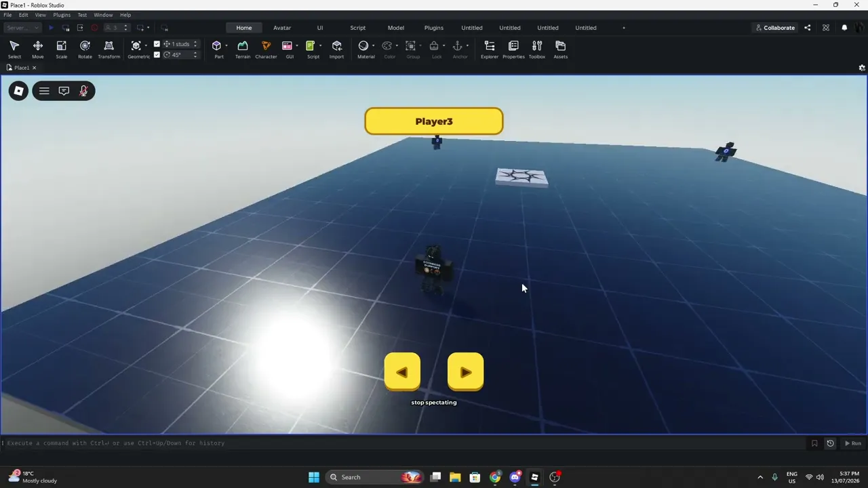Open the Server client-view dropdown

22,28
